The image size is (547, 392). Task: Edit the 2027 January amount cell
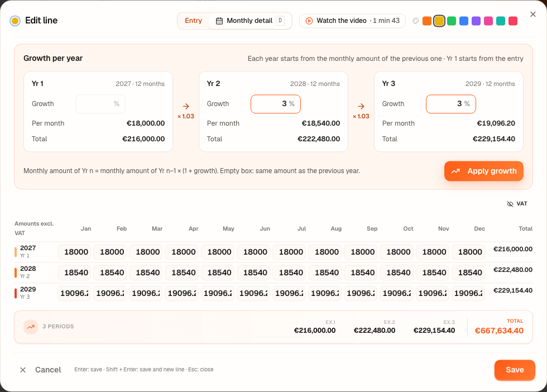[x=74, y=252]
